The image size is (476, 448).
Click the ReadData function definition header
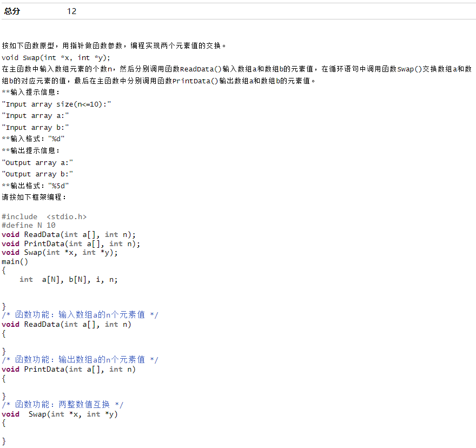67,325
